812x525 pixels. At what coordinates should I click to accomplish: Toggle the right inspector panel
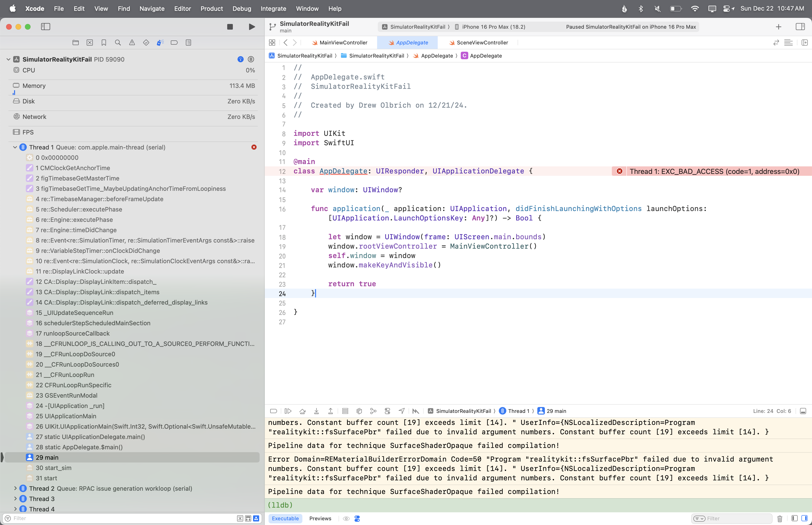[x=800, y=27]
